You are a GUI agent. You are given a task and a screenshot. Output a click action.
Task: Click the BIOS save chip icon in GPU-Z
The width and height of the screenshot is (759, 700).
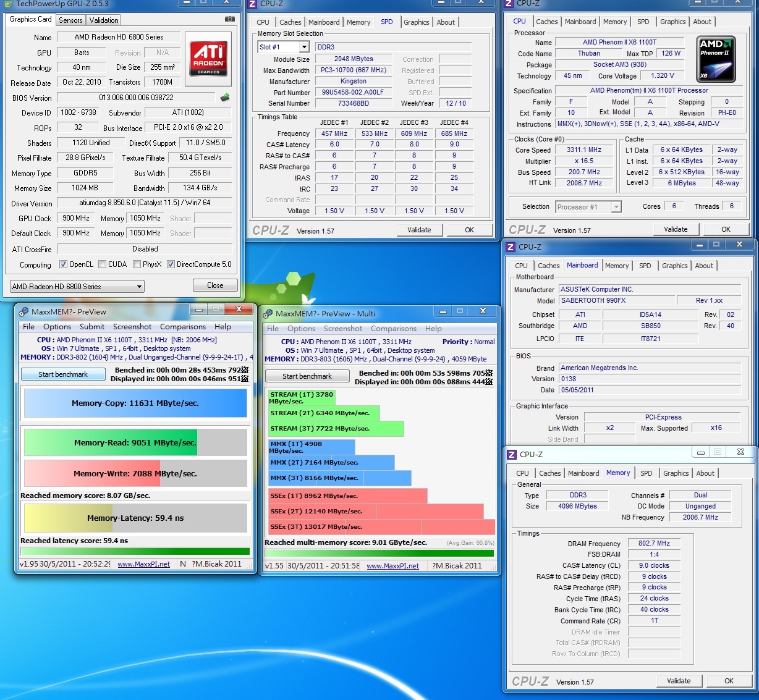pyautogui.click(x=225, y=97)
